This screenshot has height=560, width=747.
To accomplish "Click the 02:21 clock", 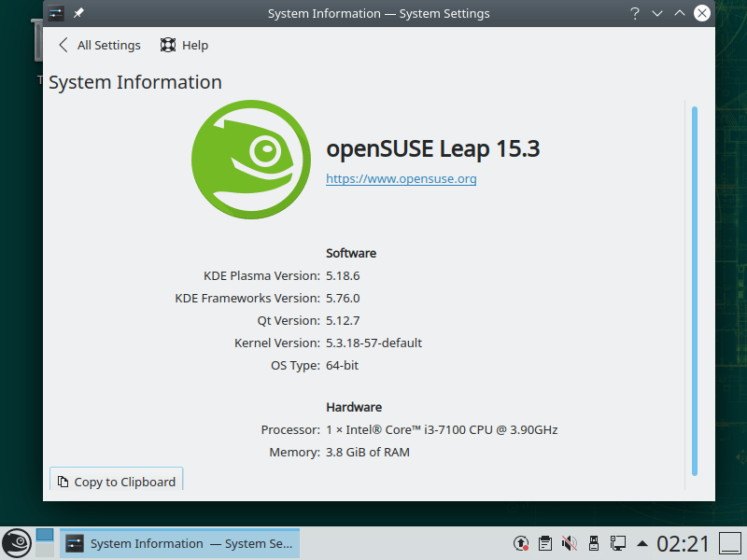I will (x=684, y=543).
